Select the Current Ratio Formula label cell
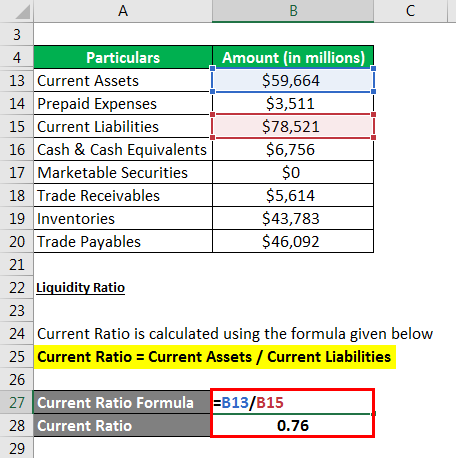 (122, 402)
